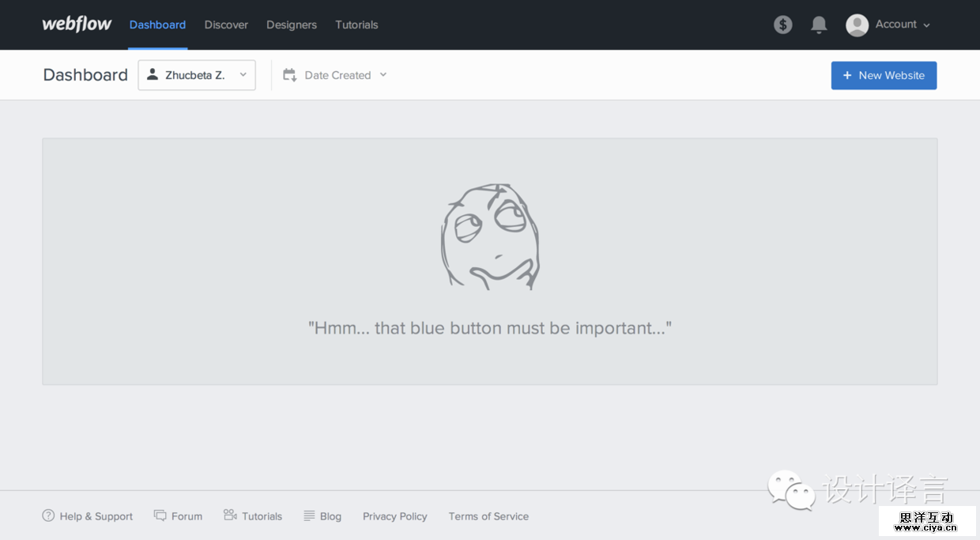Click the thinking face illustration
980x540 pixels.
point(490,237)
